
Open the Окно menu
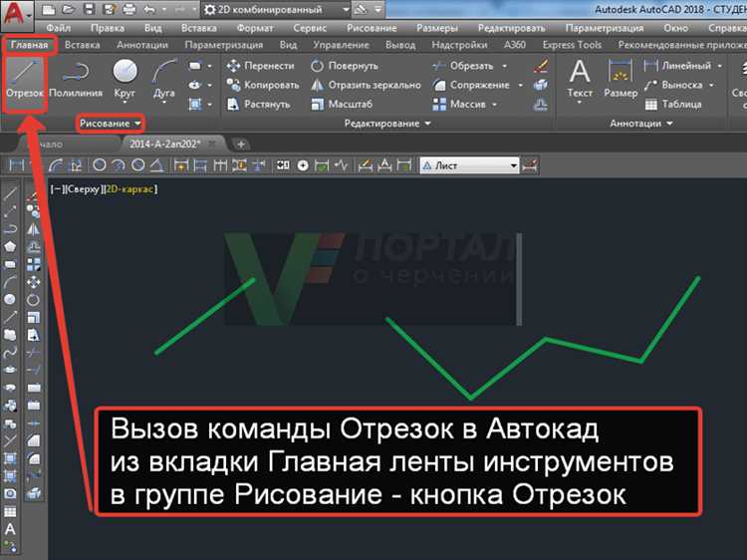tap(675, 28)
